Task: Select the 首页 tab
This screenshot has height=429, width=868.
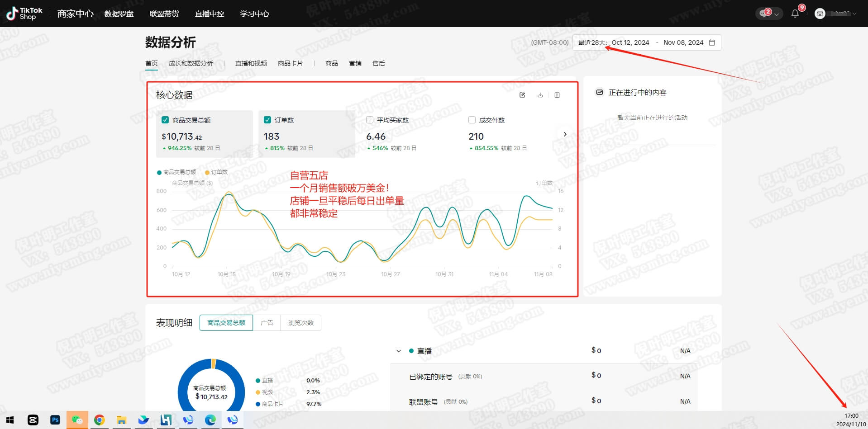Action: (x=152, y=63)
